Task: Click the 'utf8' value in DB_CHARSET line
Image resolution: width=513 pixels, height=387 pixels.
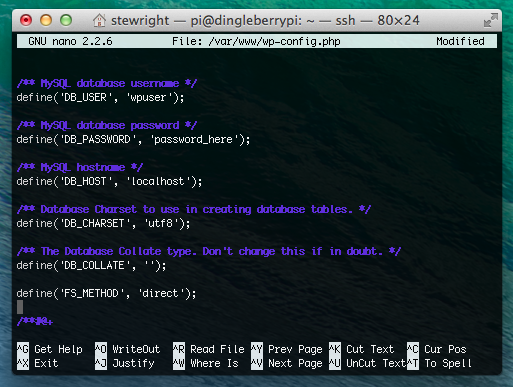Action: pyautogui.click(x=163, y=223)
